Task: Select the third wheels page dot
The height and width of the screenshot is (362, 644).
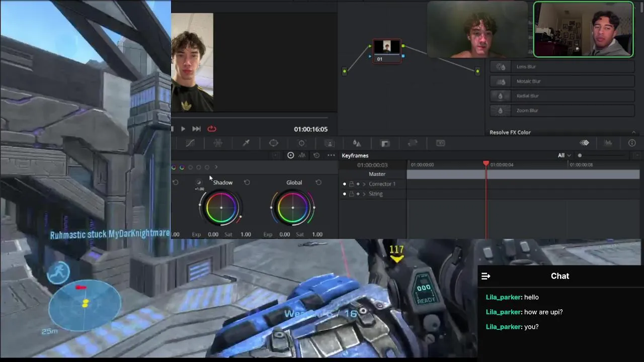Action: [x=190, y=167]
